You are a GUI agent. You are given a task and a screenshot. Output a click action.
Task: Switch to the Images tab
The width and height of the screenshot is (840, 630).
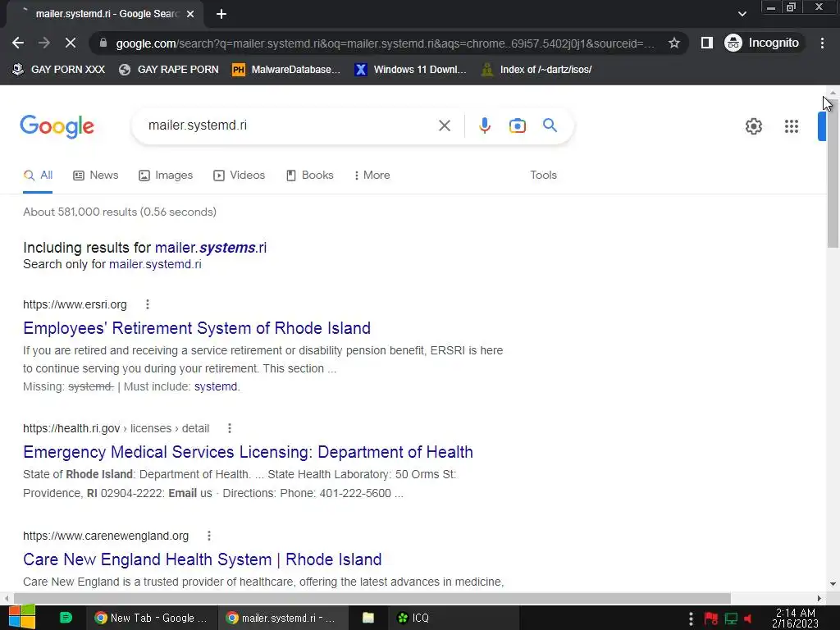[166, 176]
